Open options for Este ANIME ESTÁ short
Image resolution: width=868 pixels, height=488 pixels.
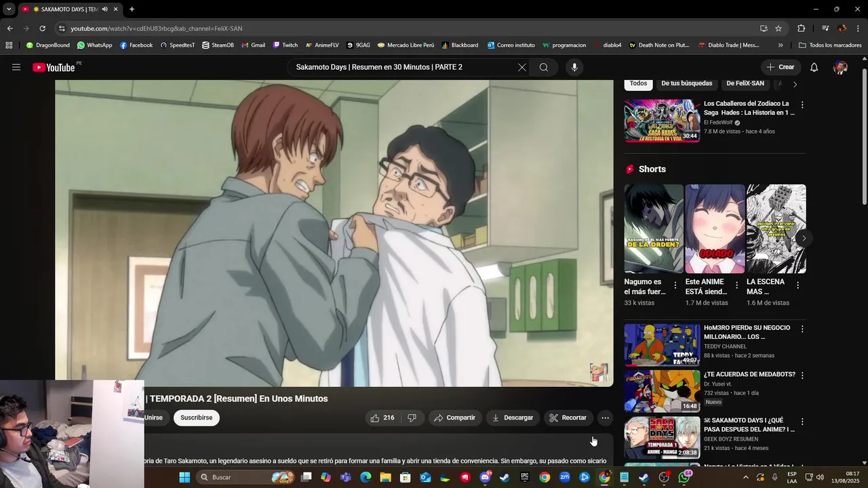click(x=736, y=285)
